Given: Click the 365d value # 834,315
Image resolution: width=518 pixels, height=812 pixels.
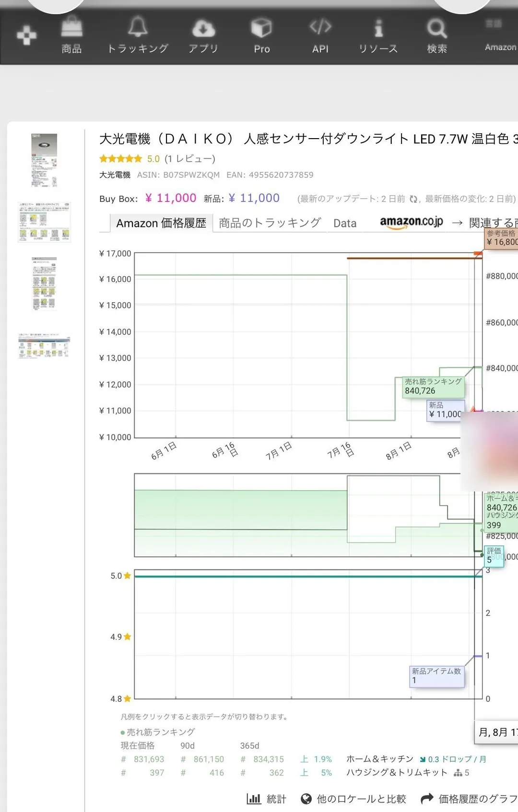Looking at the screenshot, I should click(x=262, y=759).
